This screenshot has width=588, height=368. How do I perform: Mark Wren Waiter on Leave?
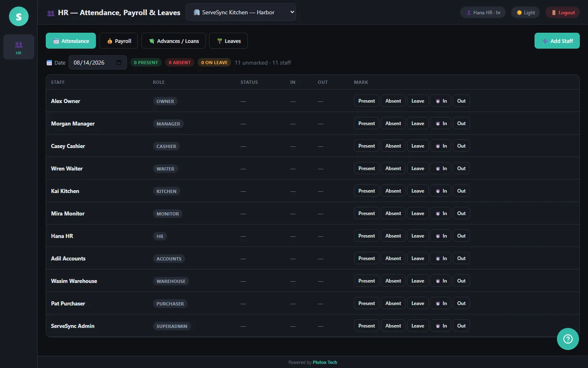pyautogui.click(x=418, y=168)
